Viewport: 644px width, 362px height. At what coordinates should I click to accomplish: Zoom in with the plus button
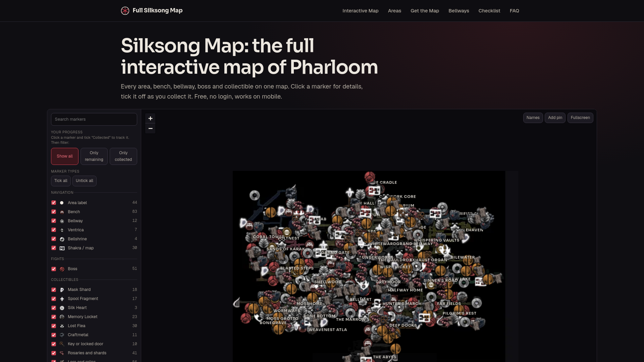pyautogui.click(x=150, y=118)
